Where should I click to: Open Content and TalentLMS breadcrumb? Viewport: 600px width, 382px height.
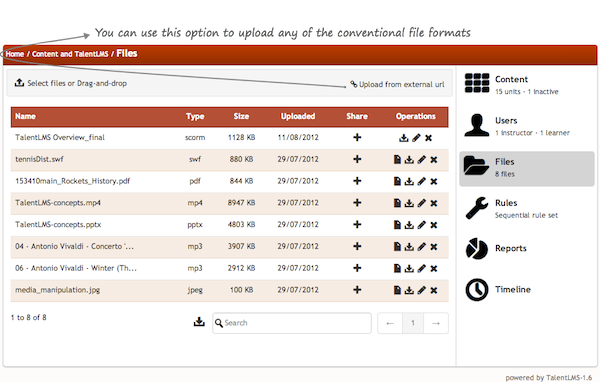click(x=70, y=54)
